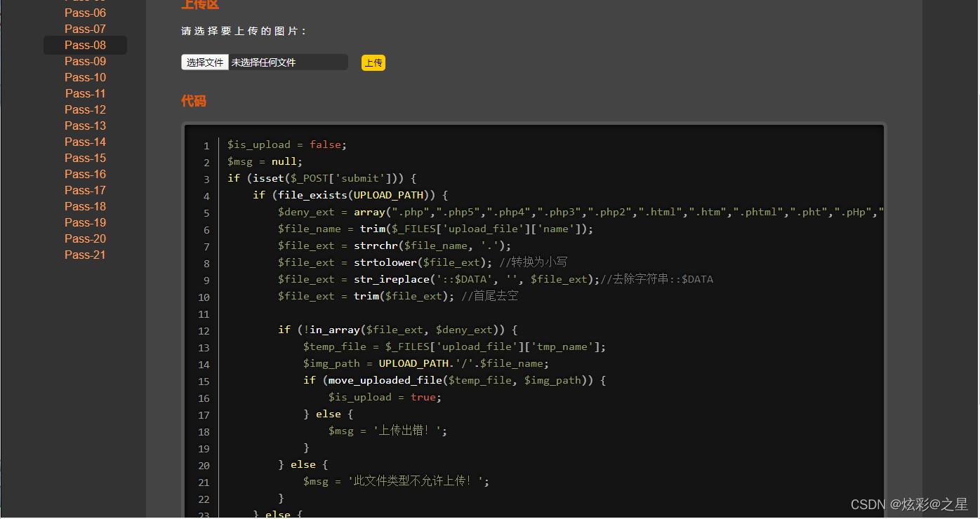The height and width of the screenshot is (519, 980).
Task: Click the 请选择要上传的图片 label
Action: pyautogui.click(x=244, y=32)
